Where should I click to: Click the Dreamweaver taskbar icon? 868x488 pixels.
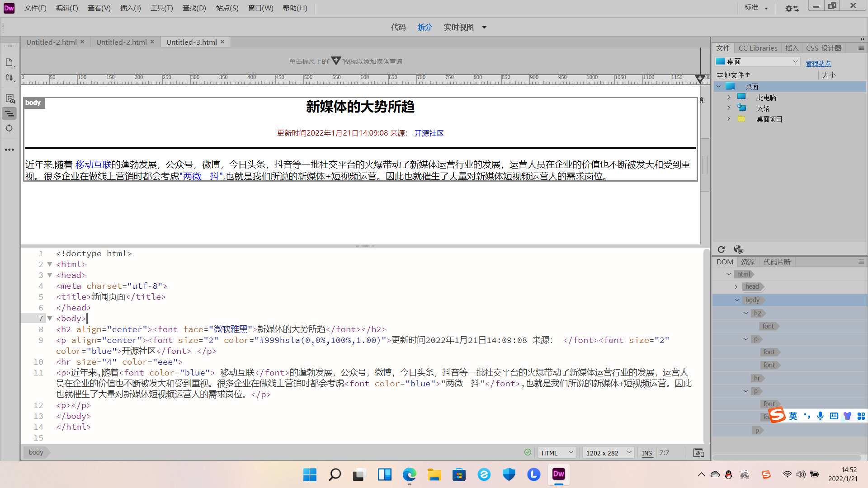coord(559,474)
